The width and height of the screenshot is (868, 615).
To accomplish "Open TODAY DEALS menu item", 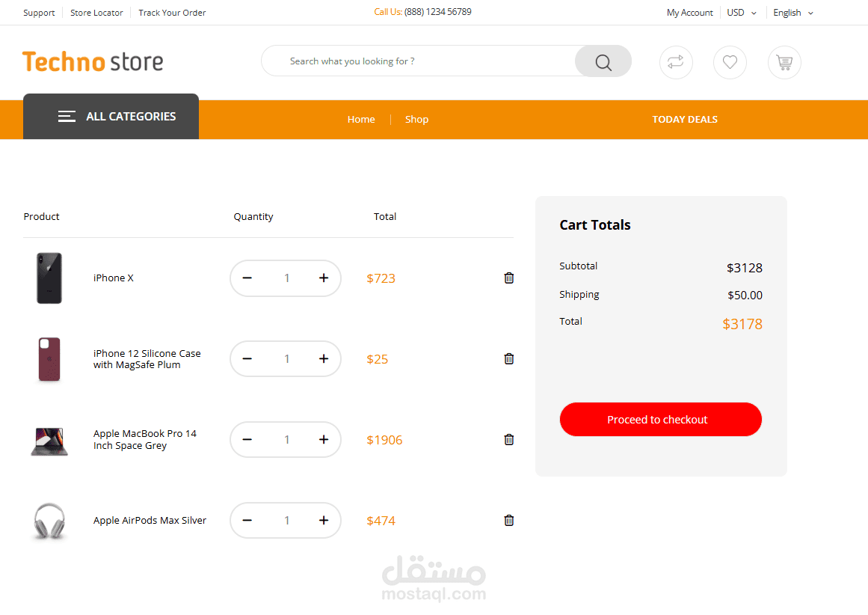I will tap(685, 119).
